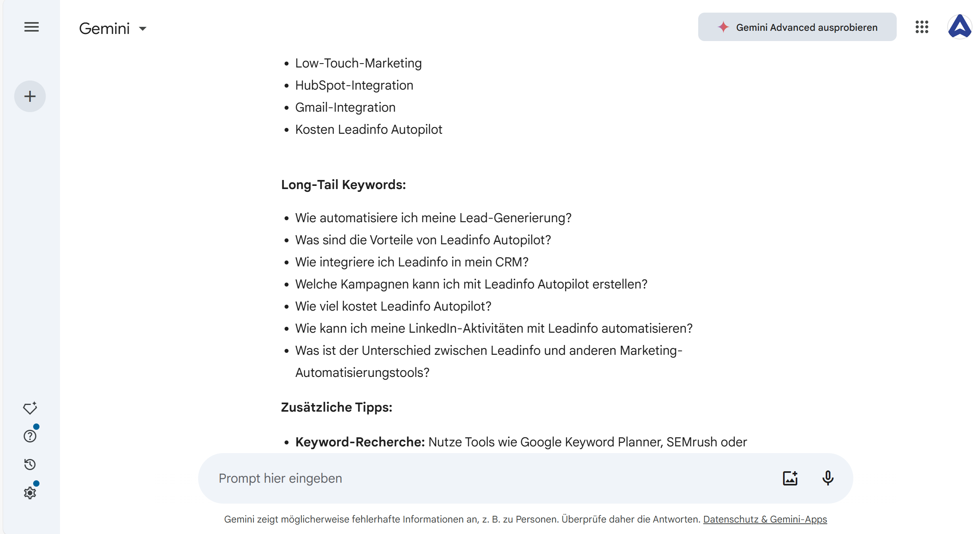Viewport: 980px width, 534px height.
Task: Click the 'Kosten Leadinfo Autopilot' bullet
Action: [369, 129]
